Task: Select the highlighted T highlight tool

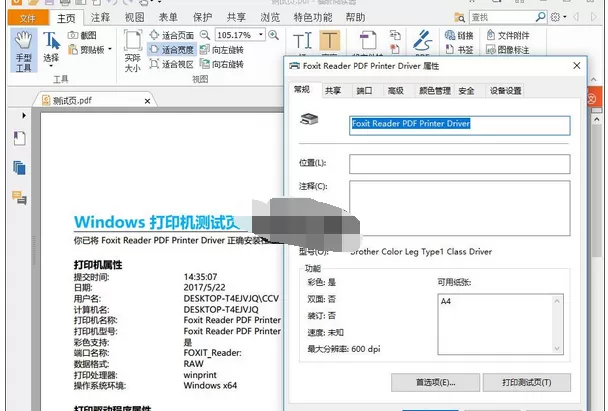Action: [x=330, y=40]
